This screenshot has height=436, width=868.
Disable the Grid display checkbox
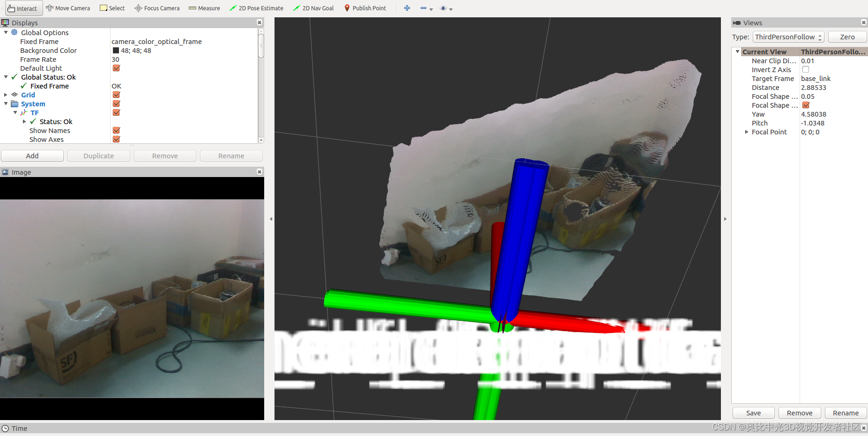coord(116,95)
